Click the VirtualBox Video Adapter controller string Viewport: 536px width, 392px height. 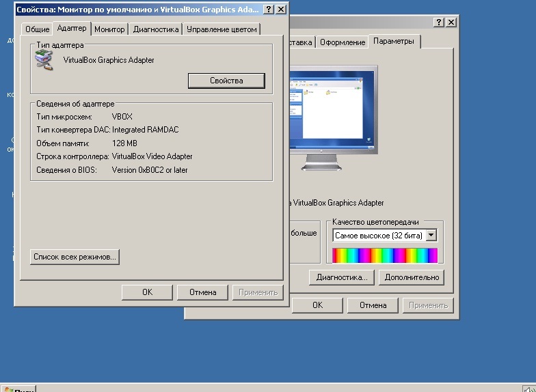(152, 156)
